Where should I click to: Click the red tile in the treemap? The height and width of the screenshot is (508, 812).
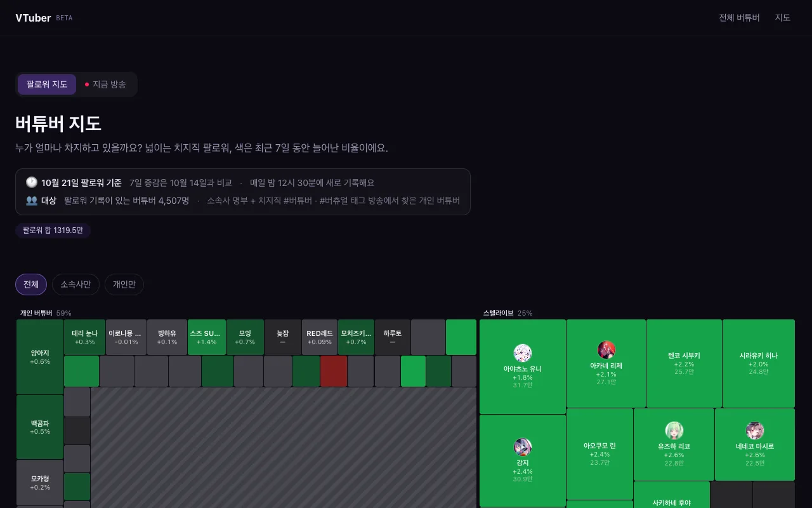(334, 371)
